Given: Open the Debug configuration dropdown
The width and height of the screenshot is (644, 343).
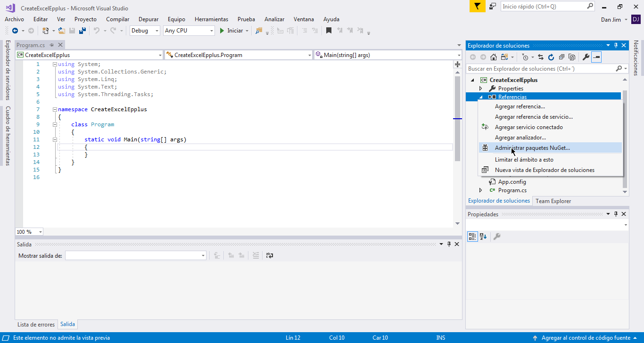Looking at the screenshot, I should pyautogui.click(x=157, y=31).
